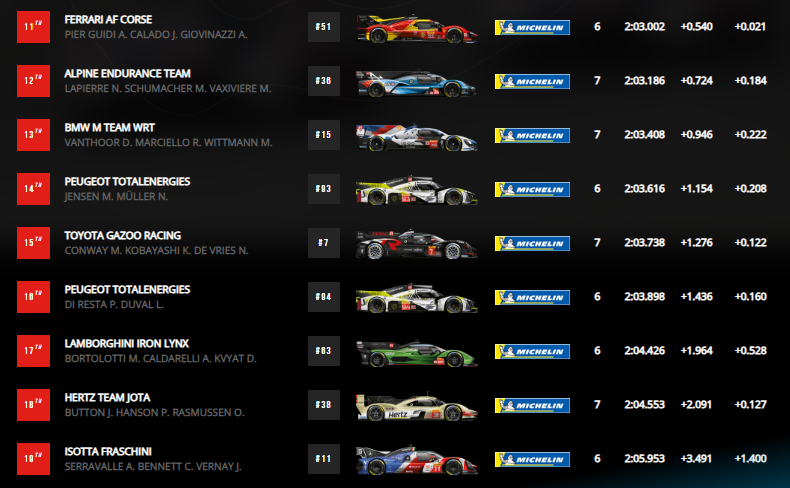This screenshot has width=790, height=488.
Task: Click gap value +1.154
Action: pos(696,189)
